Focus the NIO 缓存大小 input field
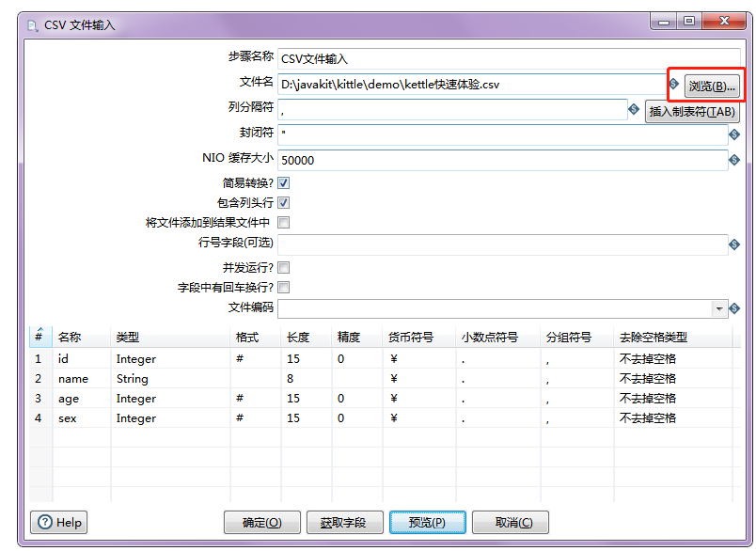 502,160
